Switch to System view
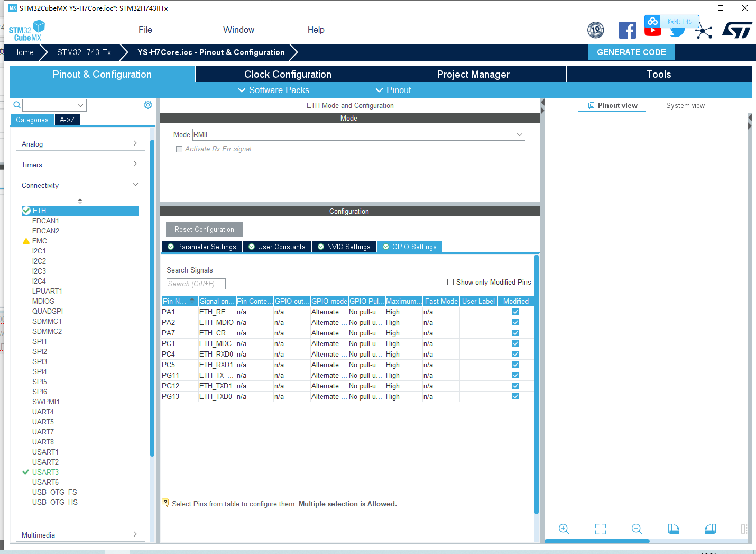Viewport: 756px width, 554px height. point(680,105)
